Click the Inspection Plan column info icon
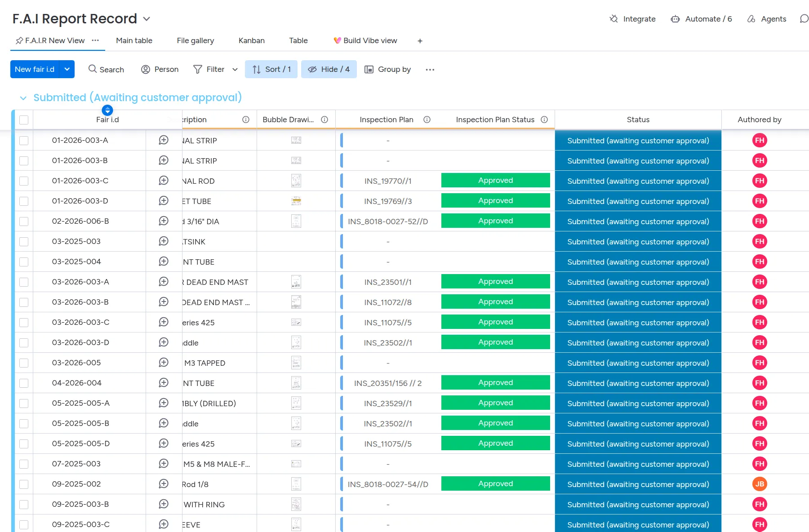809x532 pixels. [427, 120]
